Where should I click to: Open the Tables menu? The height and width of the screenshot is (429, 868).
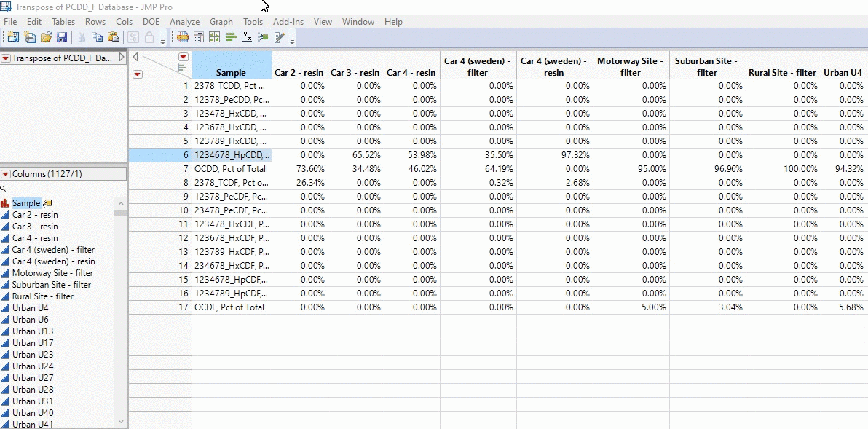(x=63, y=22)
